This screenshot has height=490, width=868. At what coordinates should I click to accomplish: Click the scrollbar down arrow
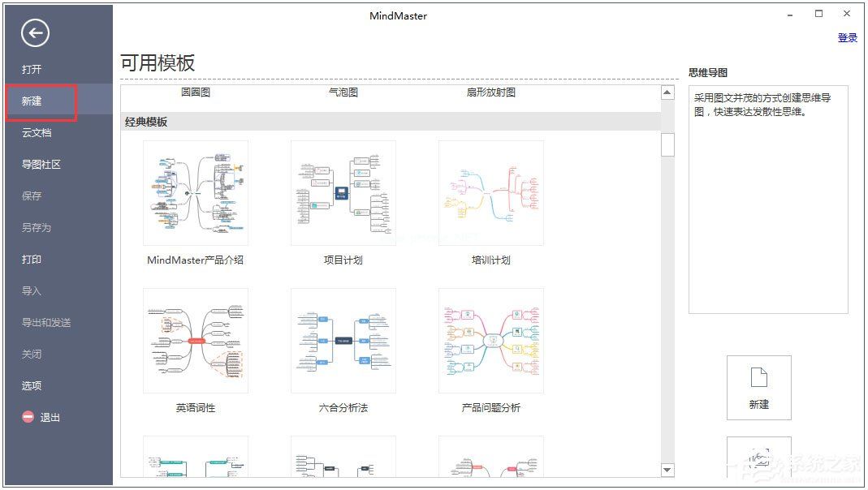pos(667,470)
